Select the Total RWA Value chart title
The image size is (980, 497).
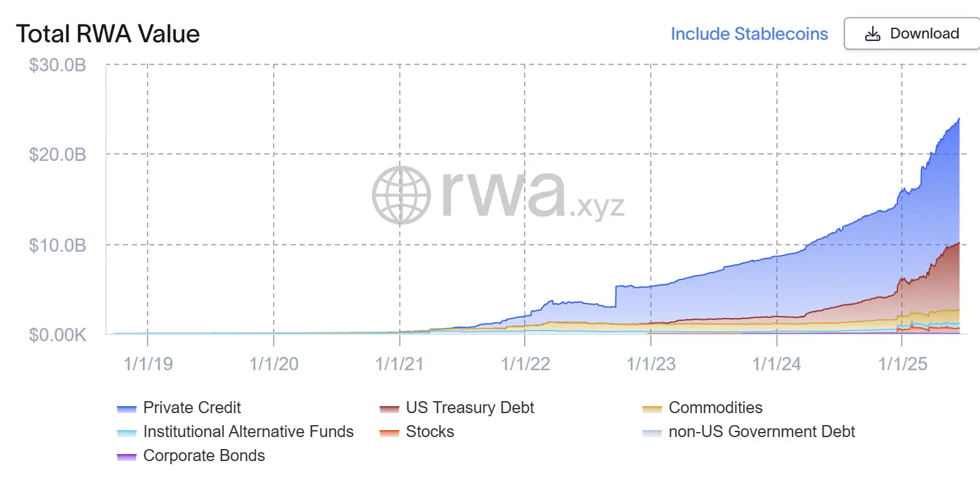point(108,33)
